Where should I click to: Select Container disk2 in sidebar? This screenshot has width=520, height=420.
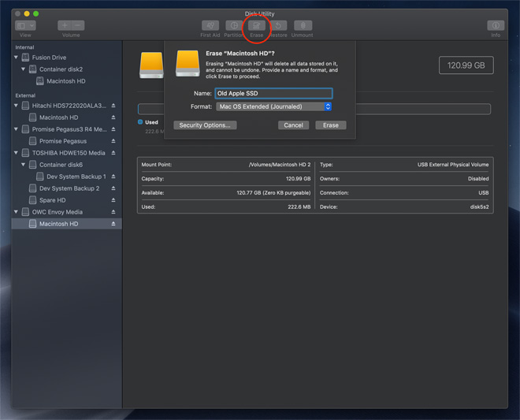(67, 69)
